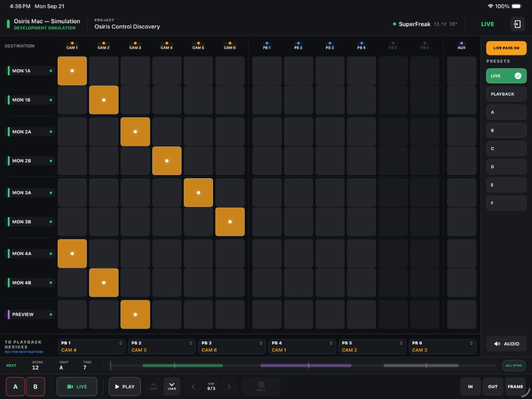Select the CAM 1 source header
The height and width of the screenshot is (399, 532).
(72, 46)
